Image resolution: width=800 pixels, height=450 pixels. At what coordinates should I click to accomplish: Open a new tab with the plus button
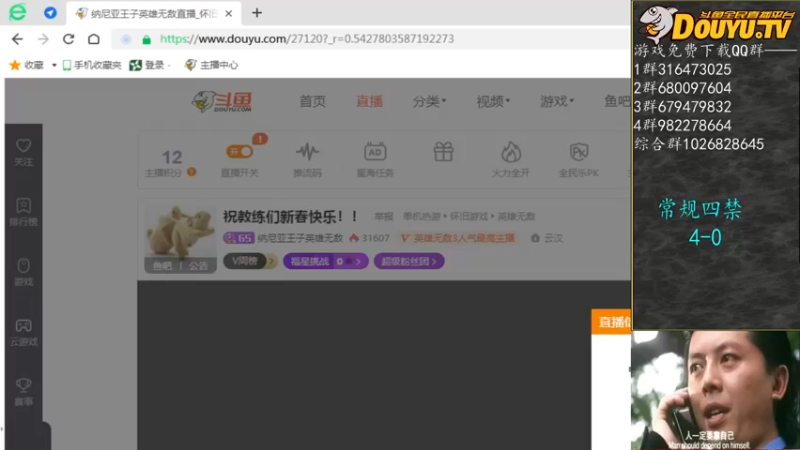pos(257,13)
